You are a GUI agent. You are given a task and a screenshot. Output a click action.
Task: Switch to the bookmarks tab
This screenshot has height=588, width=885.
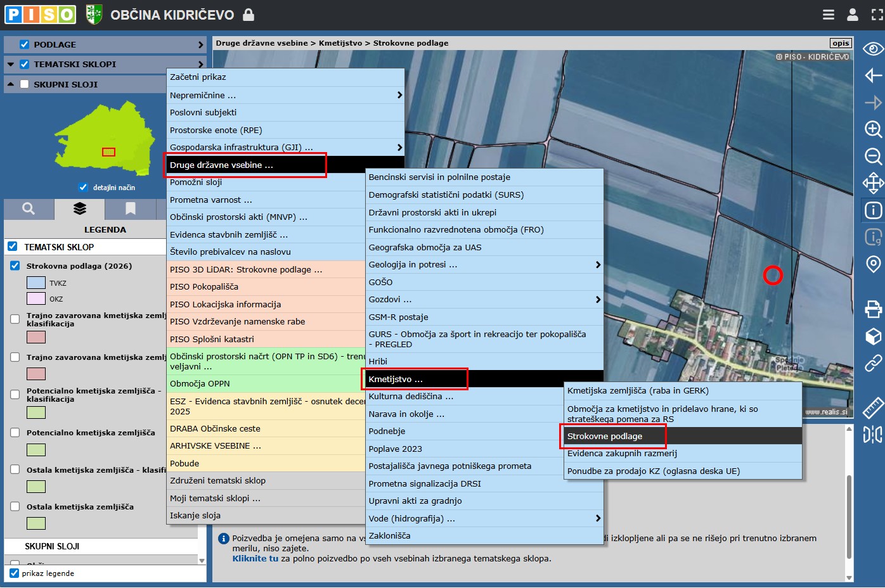130,208
